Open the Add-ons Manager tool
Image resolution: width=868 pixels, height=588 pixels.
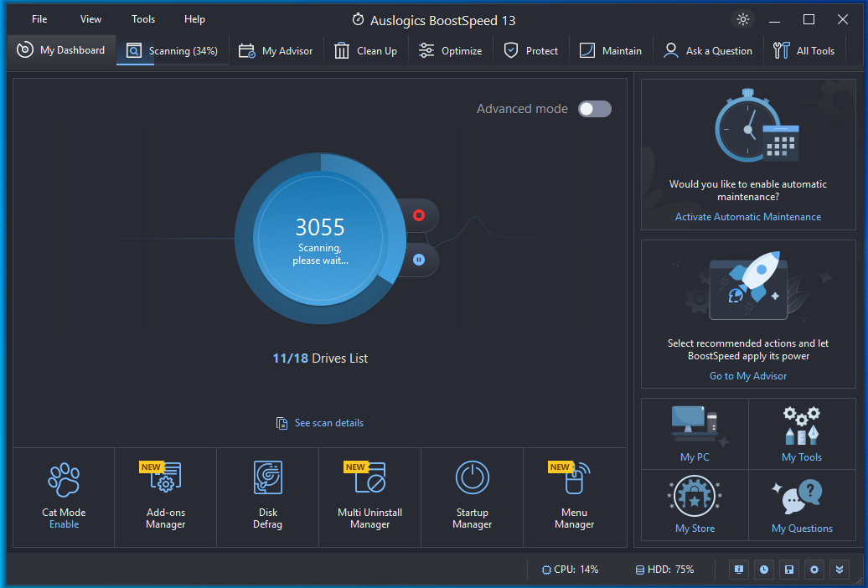[166, 497]
